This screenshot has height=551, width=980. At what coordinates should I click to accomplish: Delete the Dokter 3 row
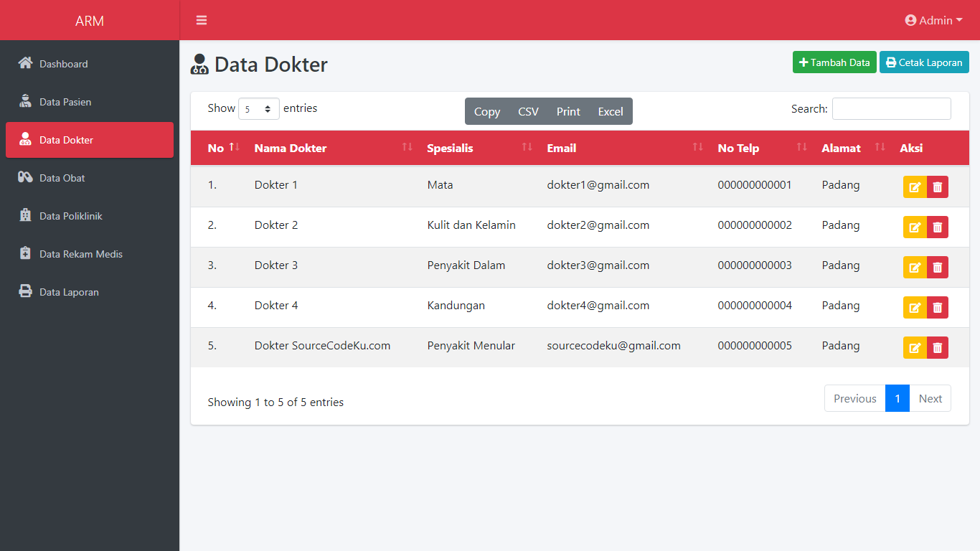pos(938,268)
